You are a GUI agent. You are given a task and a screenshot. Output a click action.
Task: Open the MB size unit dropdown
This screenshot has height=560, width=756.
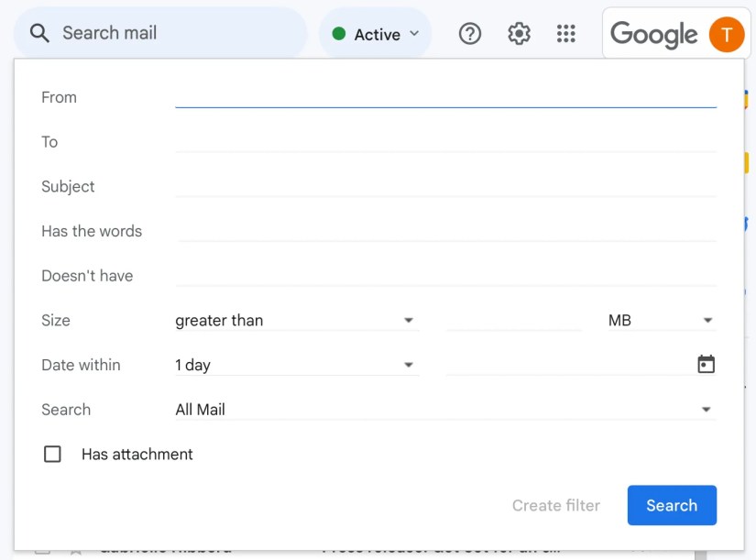coord(662,320)
